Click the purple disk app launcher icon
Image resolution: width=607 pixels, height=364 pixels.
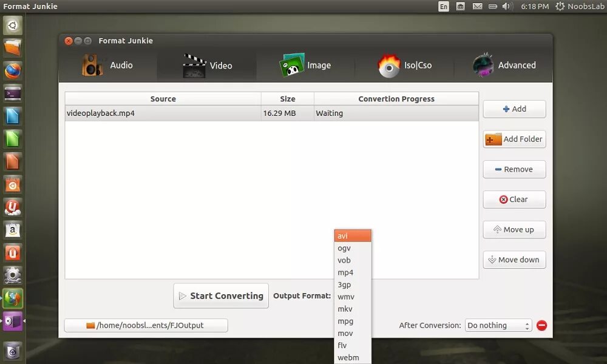coord(13,322)
